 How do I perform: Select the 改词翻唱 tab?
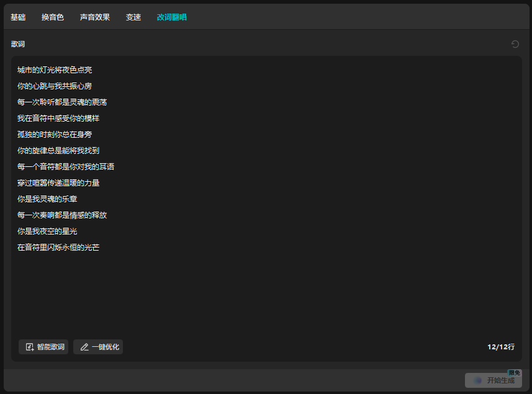tap(171, 17)
